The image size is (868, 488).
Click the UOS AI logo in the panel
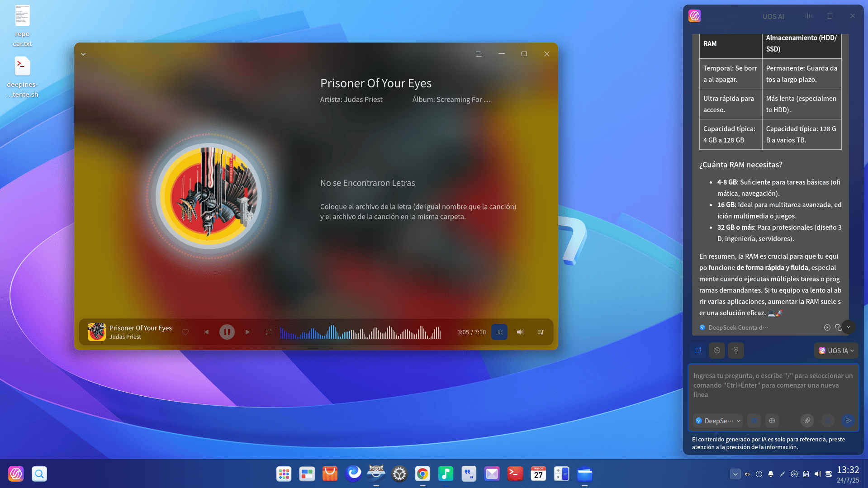(x=695, y=16)
